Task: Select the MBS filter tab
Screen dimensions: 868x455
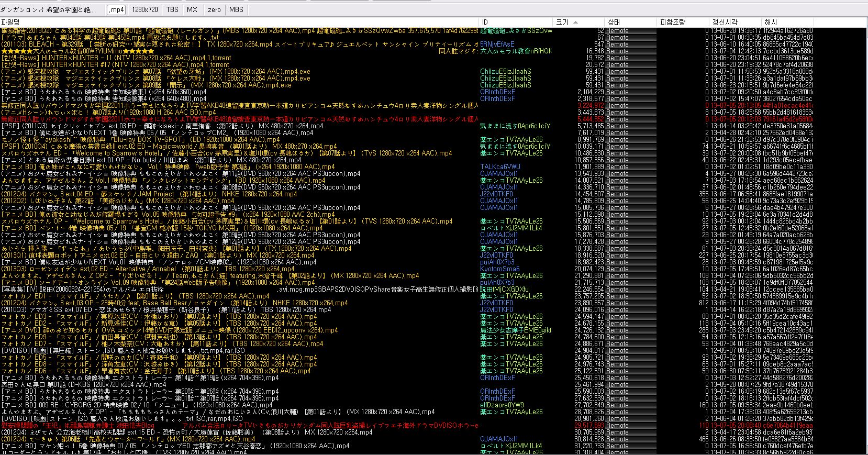Action: coord(236,9)
